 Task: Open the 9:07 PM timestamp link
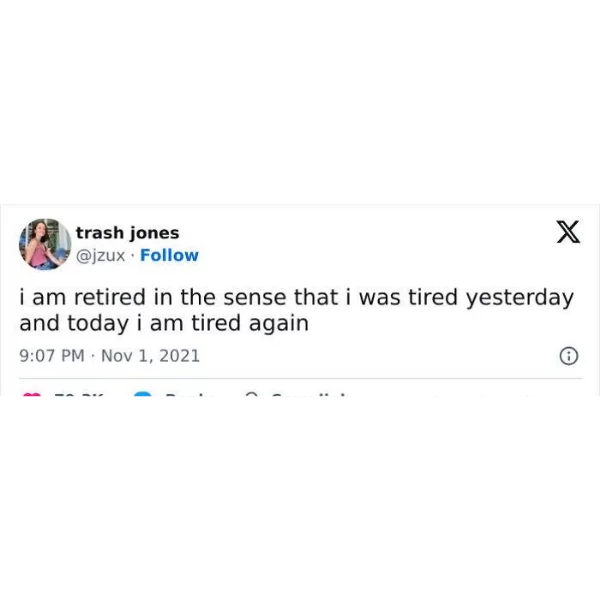click(x=52, y=356)
